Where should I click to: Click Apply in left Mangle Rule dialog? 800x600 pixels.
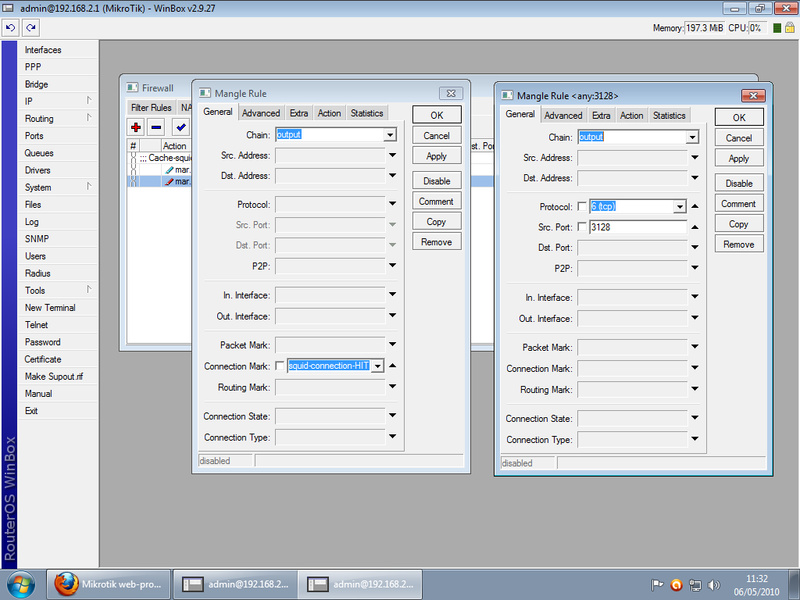(437, 156)
